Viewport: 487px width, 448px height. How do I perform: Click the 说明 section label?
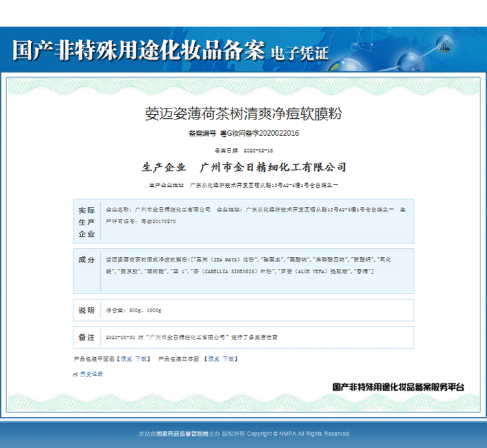[x=86, y=310]
